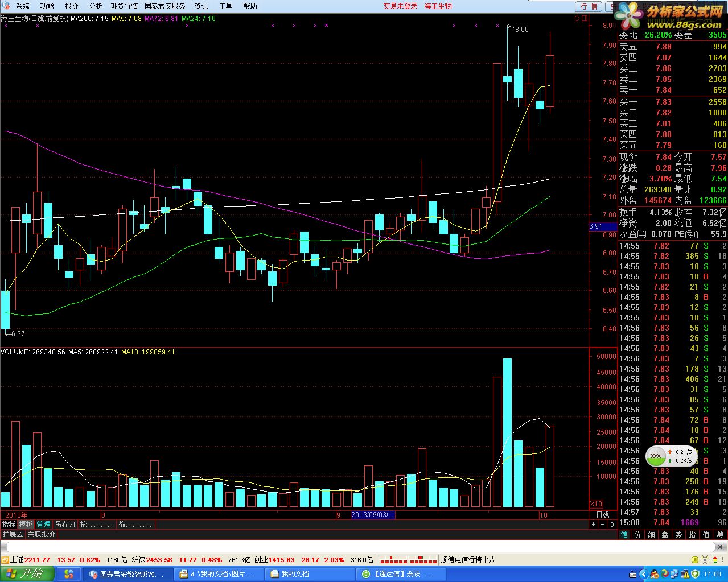Click the red market breadth indicator bars
Image resolution: width=728 pixels, height=582 pixels.
click(408, 560)
